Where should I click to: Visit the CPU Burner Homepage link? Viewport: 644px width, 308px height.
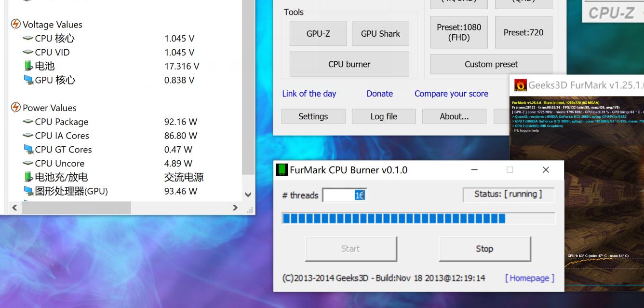530,278
